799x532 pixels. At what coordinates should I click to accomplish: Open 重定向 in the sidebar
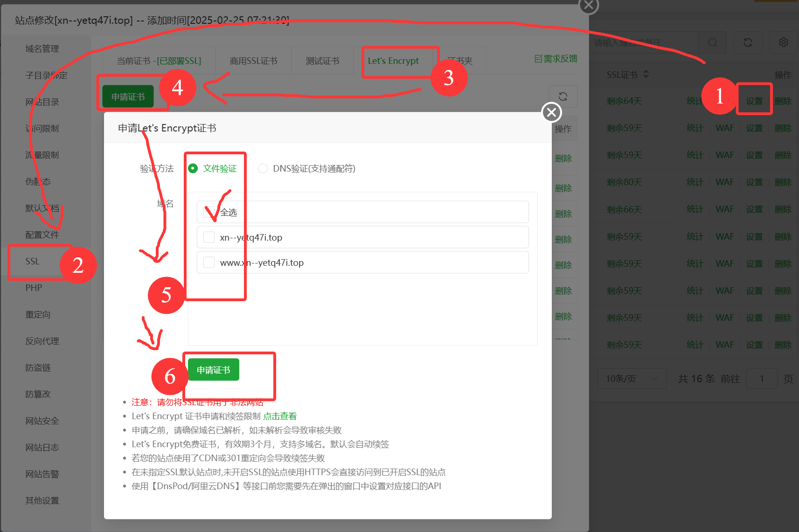click(38, 314)
